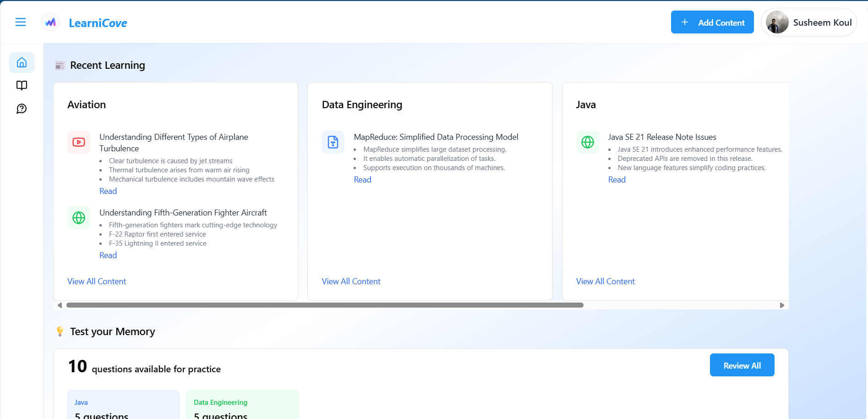Click horizontal scrollbar left arrow
Image resolution: width=868 pixels, height=419 pixels.
tap(60, 305)
